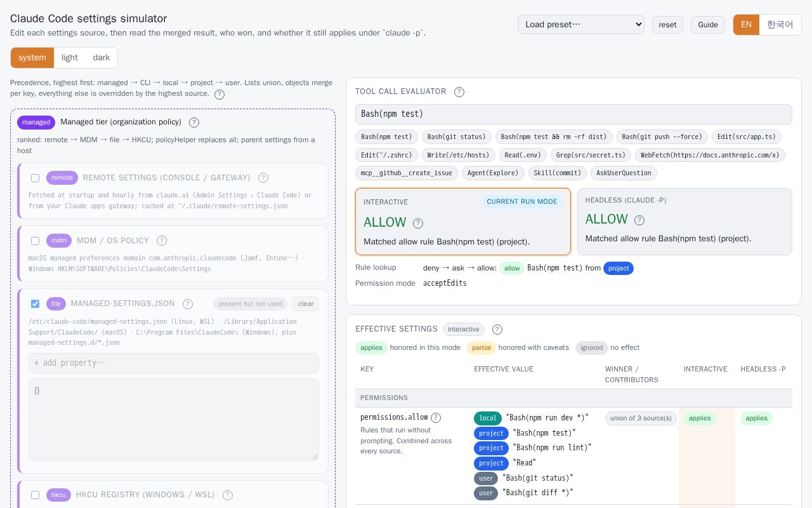Uncheck the managed-settings.json file checkbox
812x508 pixels.
36,304
